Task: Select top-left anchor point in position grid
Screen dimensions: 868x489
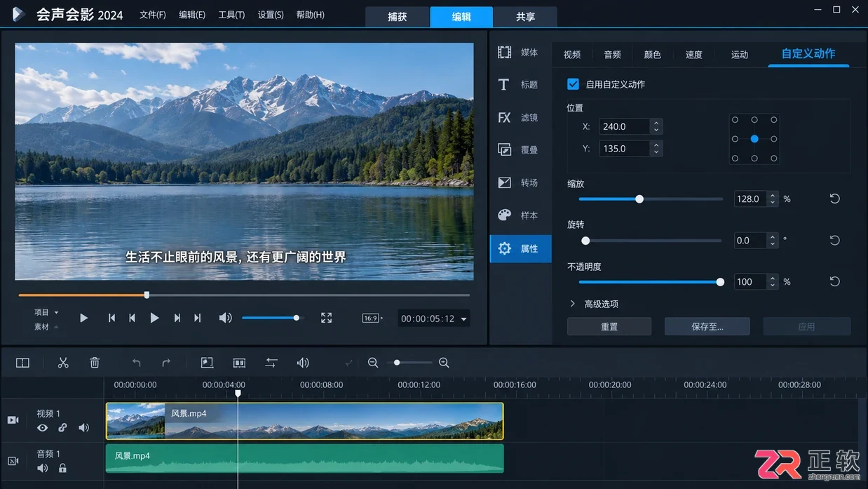Action: pyautogui.click(x=735, y=120)
